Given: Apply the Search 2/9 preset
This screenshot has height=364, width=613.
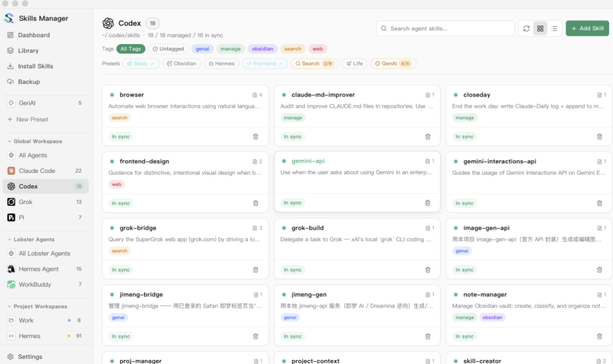Looking at the screenshot, I should tap(314, 64).
